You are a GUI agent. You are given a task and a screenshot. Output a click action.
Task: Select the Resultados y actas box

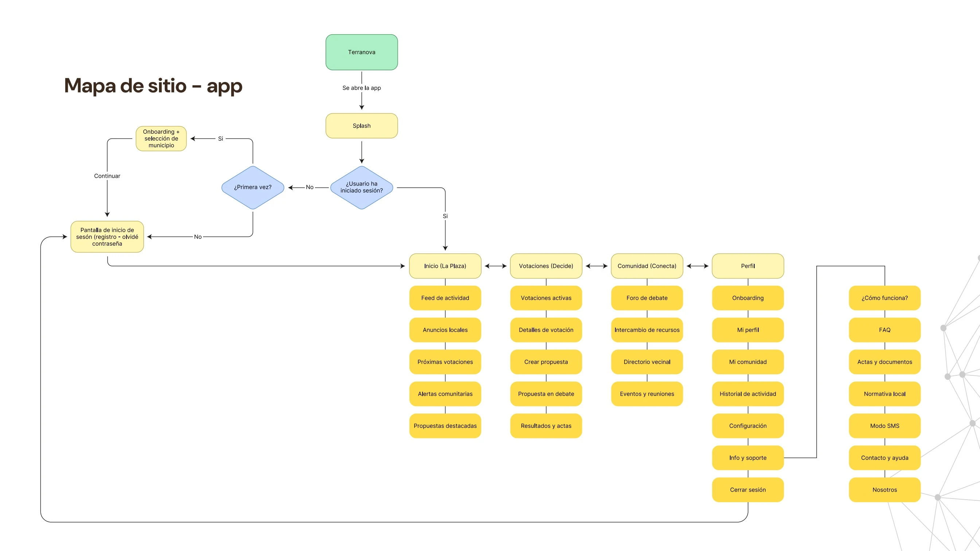(x=546, y=426)
